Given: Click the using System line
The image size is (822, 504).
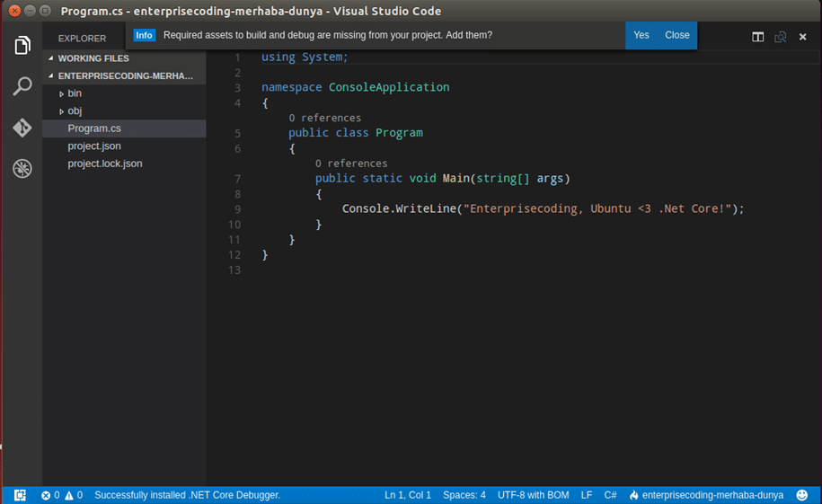Looking at the screenshot, I should (305, 57).
